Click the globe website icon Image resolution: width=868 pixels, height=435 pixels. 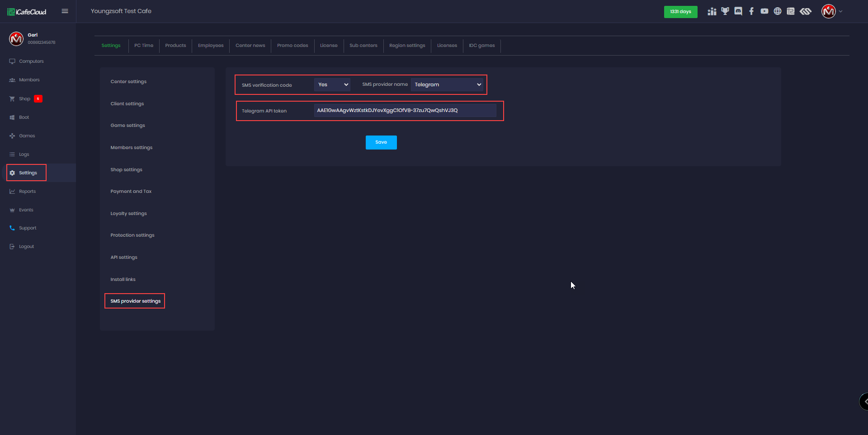pyautogui.click(x=778, y=11)
